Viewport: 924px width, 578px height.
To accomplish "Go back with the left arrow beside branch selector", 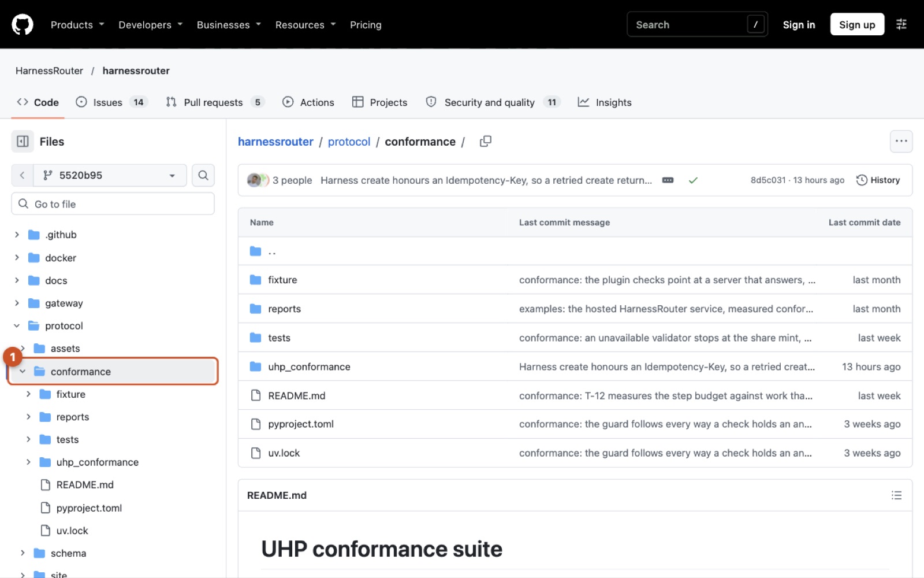I will [x=22, y=175].
